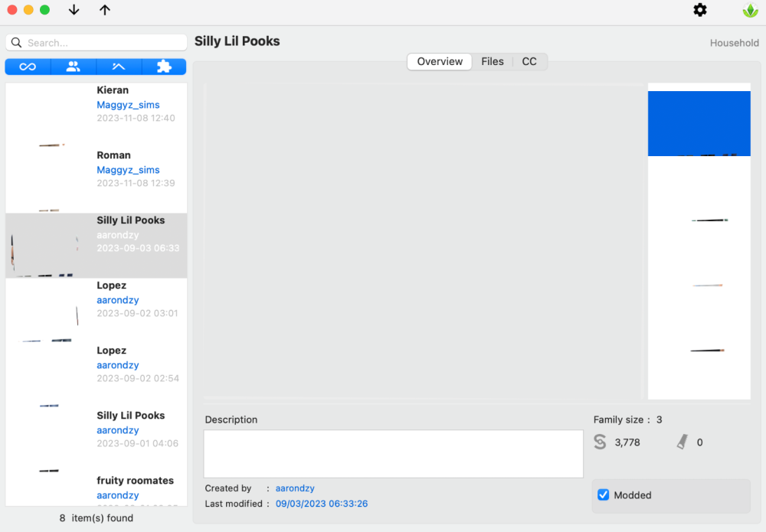Select the fruity roomates entry

click(97, 490)
